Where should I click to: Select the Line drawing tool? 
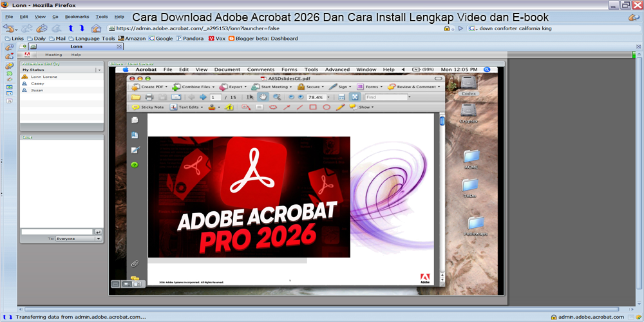(300, 107)
